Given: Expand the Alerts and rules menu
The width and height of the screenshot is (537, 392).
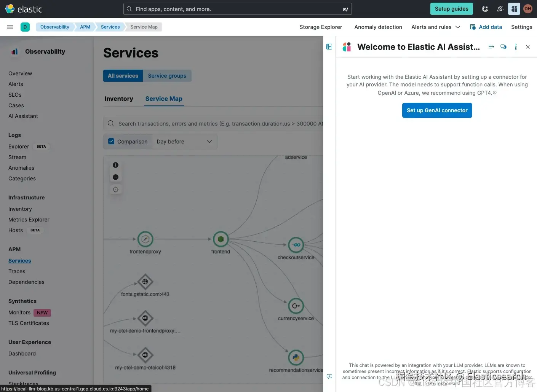Looking at the screenshot, I should [x=436, y=27].
